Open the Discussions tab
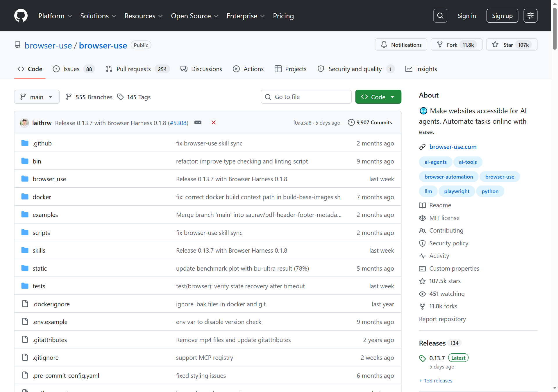The height and width of the screenshot is (392, 558). tap(201, 69)
